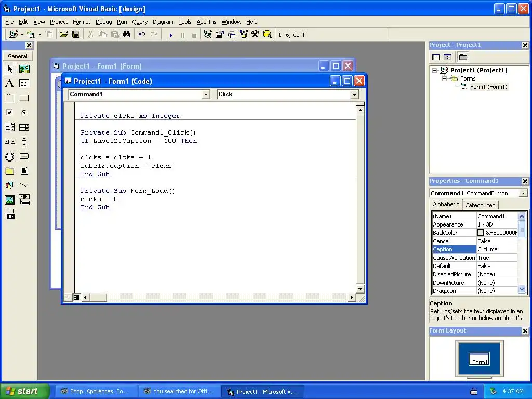Select the TextBox (abl) control in toolbox
Viewport: 532px width, 399px height.
coord(24,84)
